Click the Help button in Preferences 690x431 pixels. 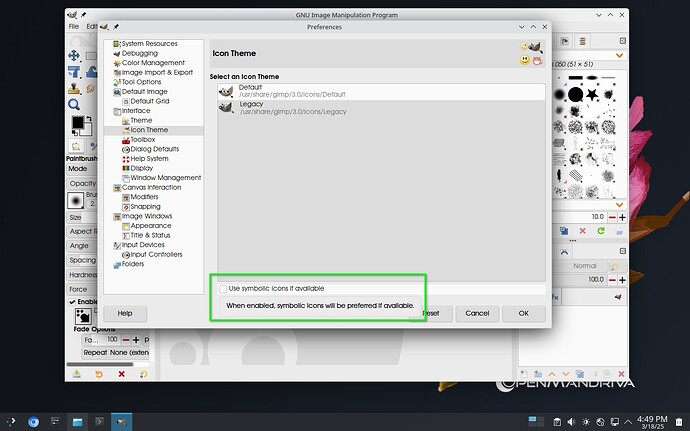[x=125, y=313]
